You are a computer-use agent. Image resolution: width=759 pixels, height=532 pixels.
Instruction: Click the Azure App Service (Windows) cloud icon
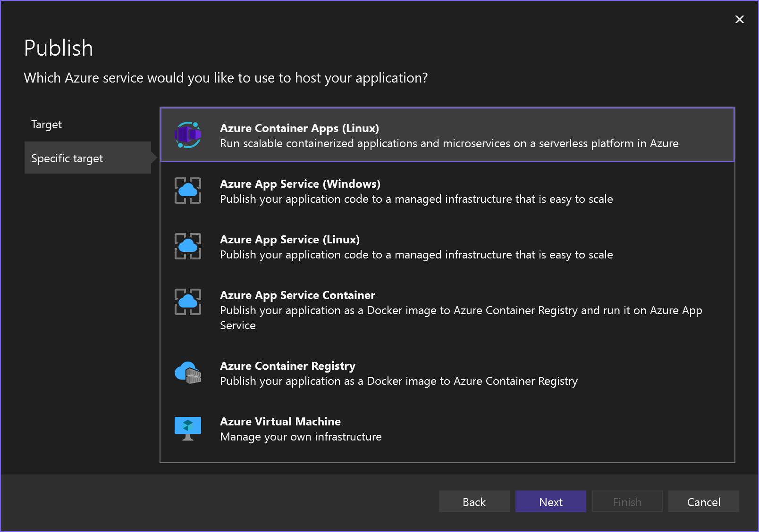coord(188,191)
